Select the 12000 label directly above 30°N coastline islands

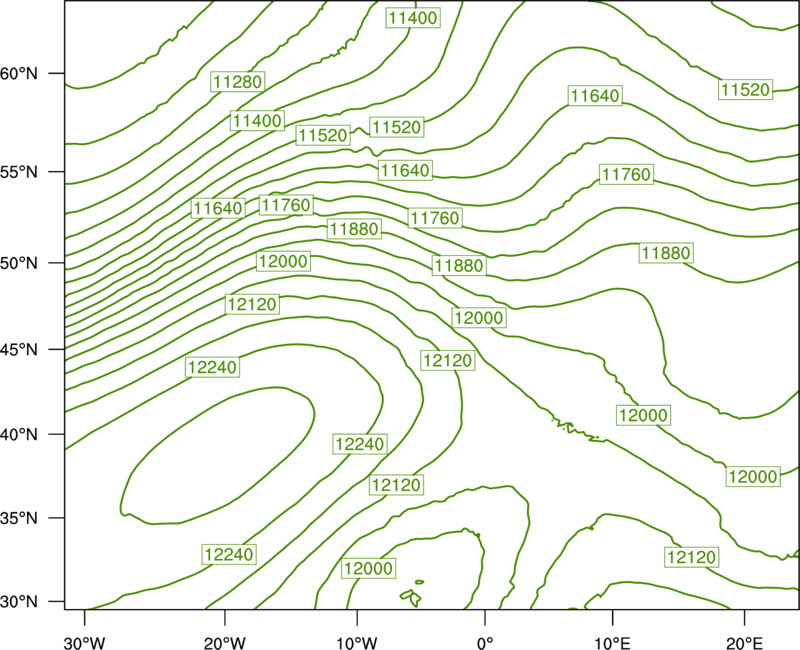tap(368, 568)
